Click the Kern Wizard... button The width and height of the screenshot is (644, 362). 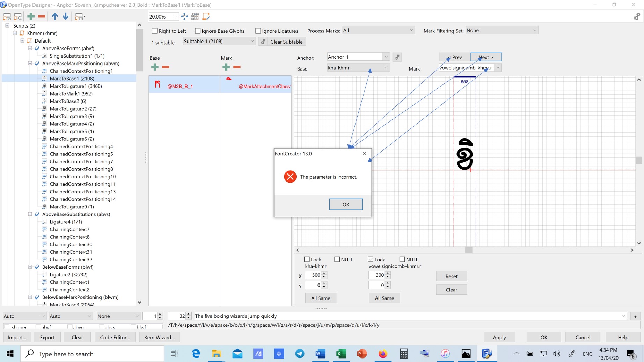point(160,337)
